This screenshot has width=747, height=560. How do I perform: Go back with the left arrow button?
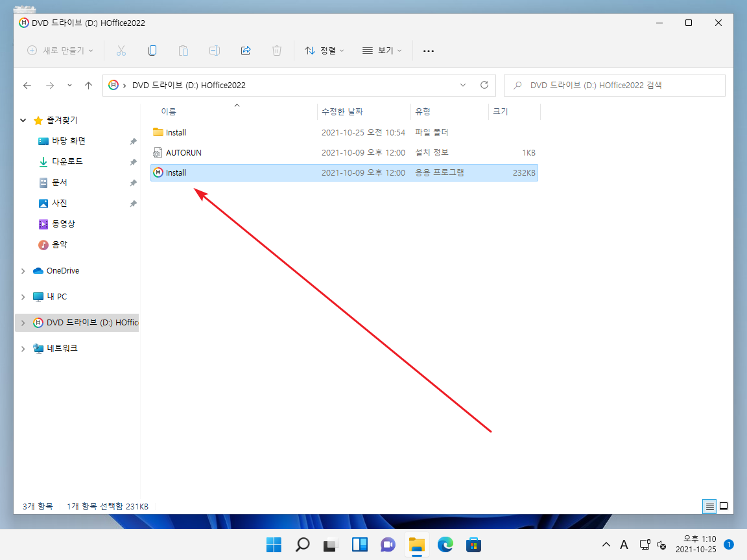27,86
